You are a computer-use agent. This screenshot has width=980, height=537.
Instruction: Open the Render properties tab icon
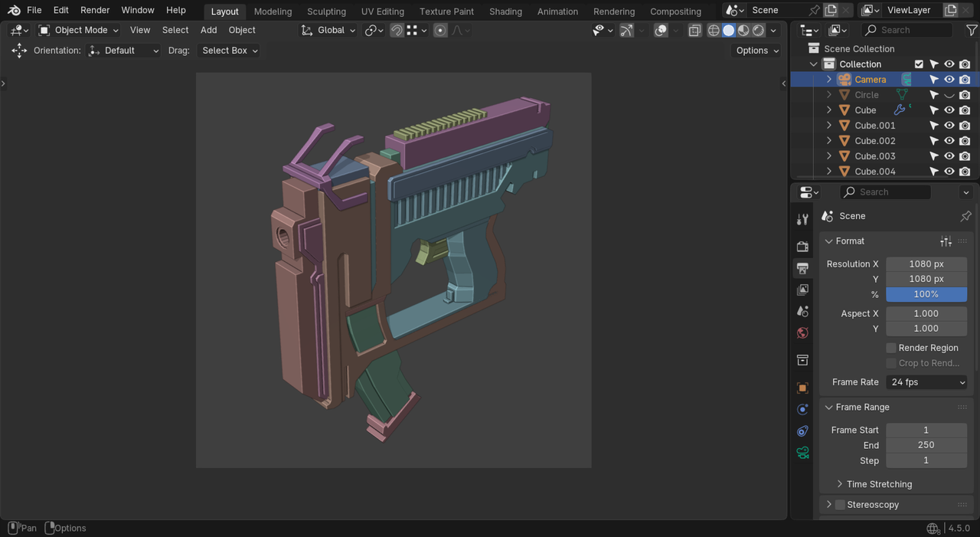(802, 247)
